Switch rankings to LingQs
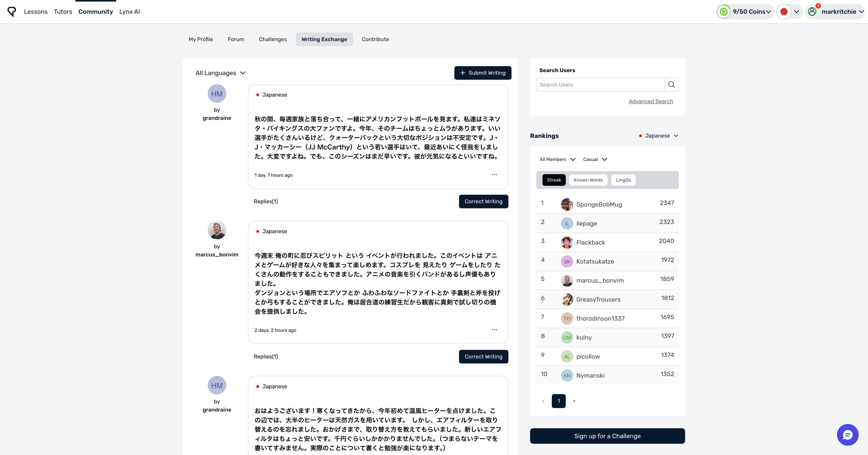 [x=623, y=180]
